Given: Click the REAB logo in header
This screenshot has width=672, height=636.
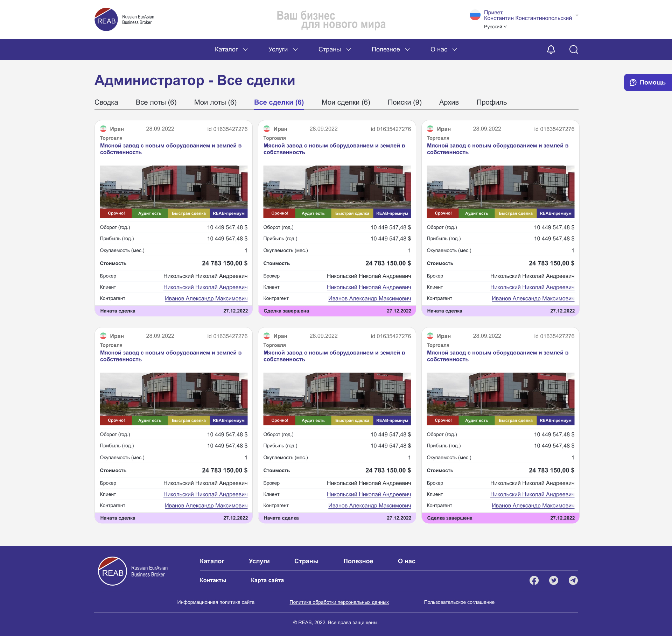Looking at the screenshot, I should tap(106, 20).
